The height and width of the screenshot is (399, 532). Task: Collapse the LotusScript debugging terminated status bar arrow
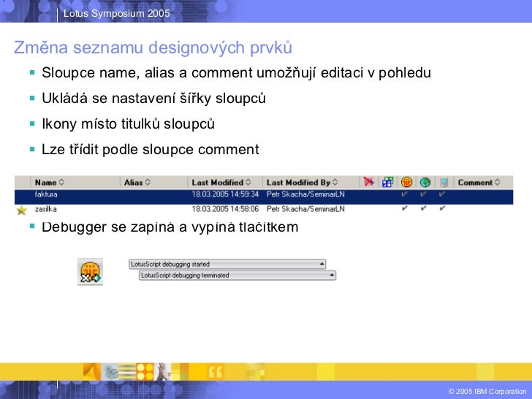[x=332, y=275]
